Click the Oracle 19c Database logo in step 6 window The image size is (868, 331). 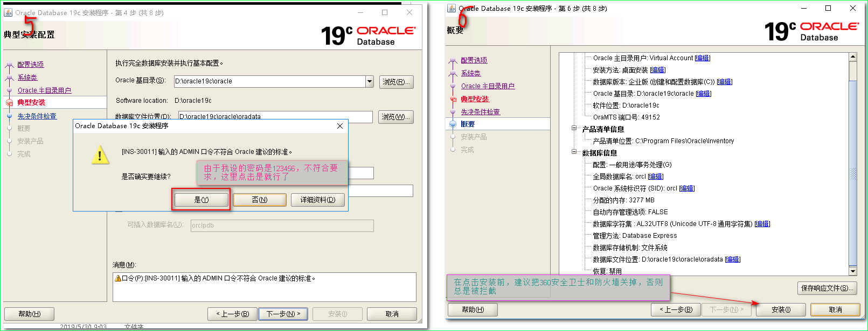[x=812, y=31]
